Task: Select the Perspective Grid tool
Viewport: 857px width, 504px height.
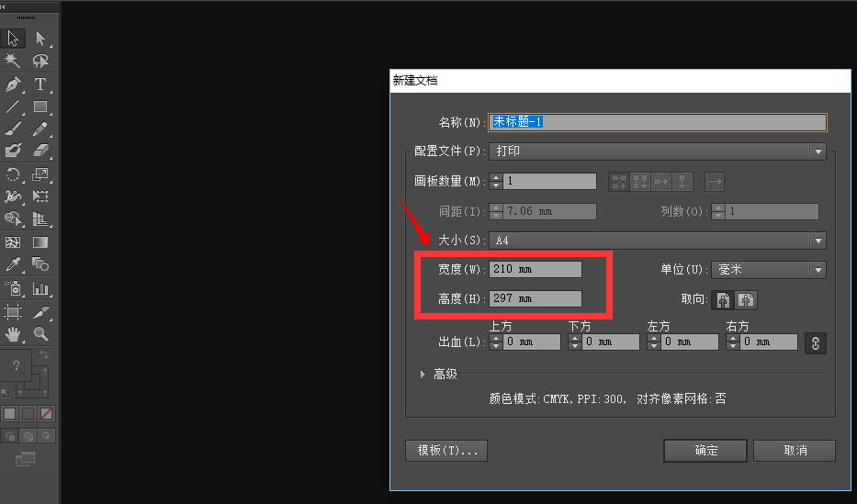Action: click(40, 218)
